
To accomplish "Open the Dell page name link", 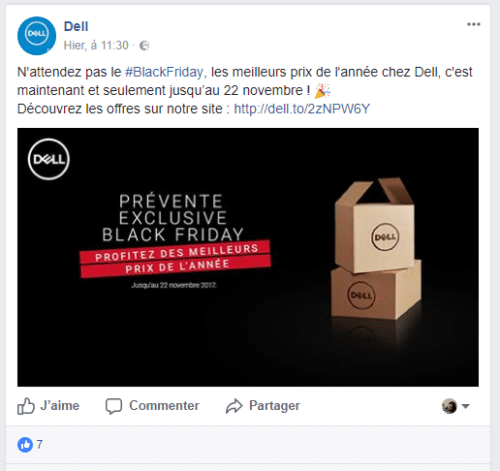I will click(76, 26).
